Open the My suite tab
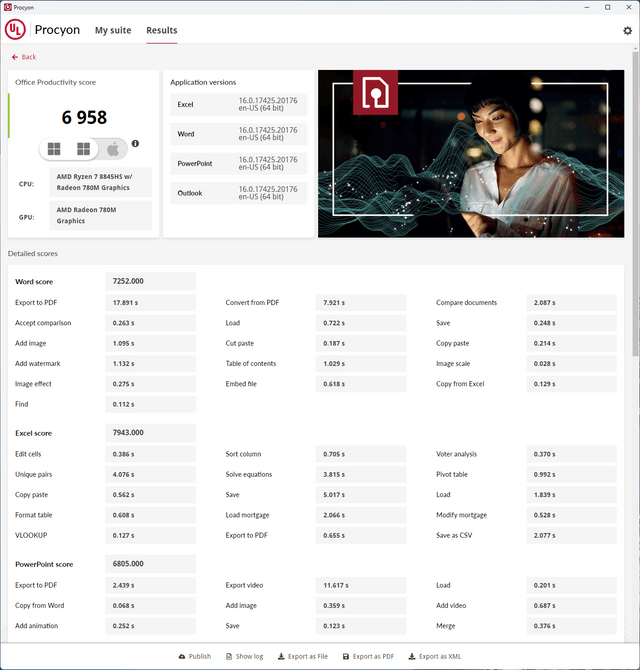The image size is (640, 670). coord(113,31)
